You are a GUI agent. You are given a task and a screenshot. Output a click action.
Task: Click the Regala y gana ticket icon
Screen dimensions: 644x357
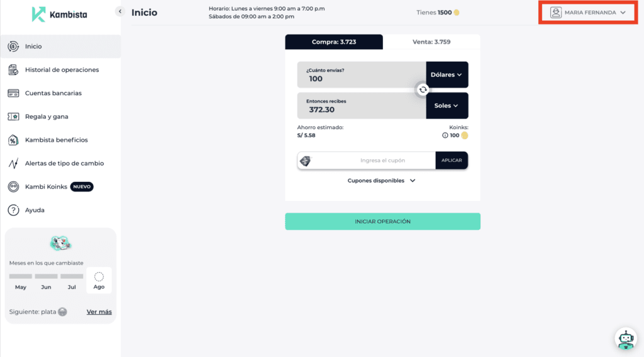13,116
